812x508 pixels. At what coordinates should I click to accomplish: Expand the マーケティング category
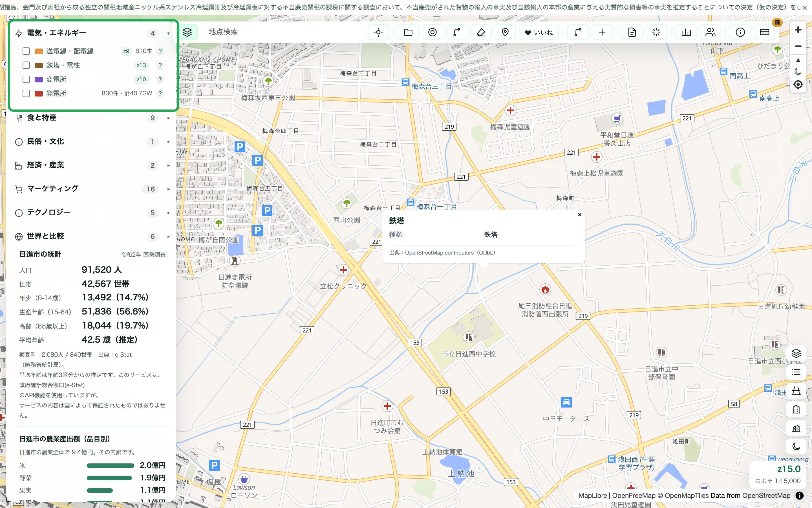(x=93, y=189)
